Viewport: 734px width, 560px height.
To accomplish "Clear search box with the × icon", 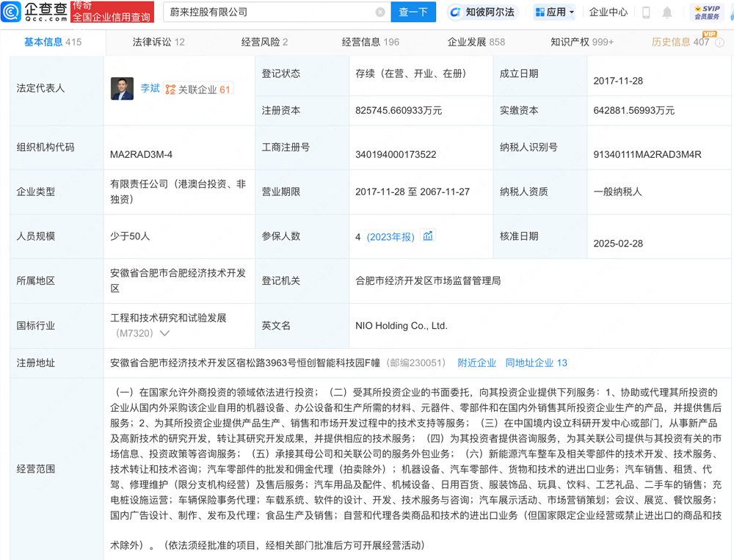I will 380,12.
